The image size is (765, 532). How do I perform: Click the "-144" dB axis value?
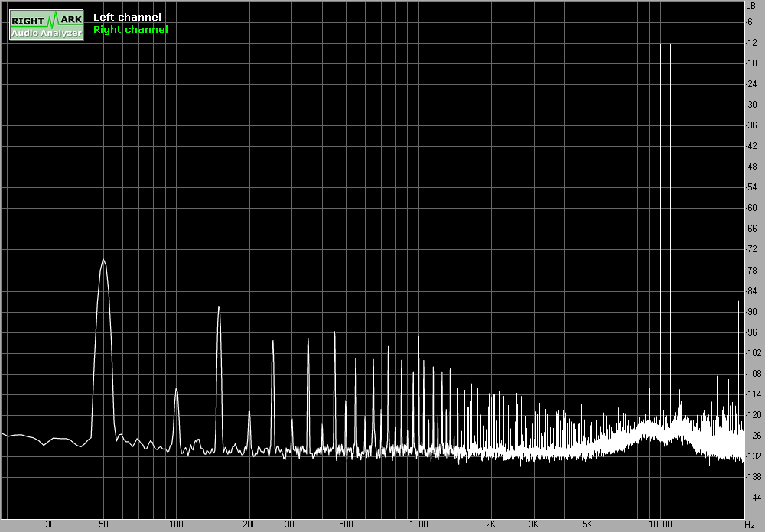[754, 498]
